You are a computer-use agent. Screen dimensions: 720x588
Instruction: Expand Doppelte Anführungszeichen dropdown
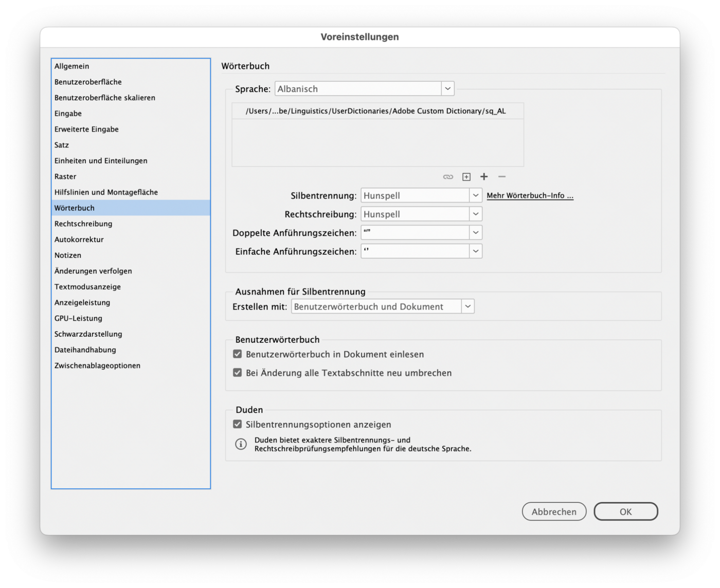click(422, 232)
